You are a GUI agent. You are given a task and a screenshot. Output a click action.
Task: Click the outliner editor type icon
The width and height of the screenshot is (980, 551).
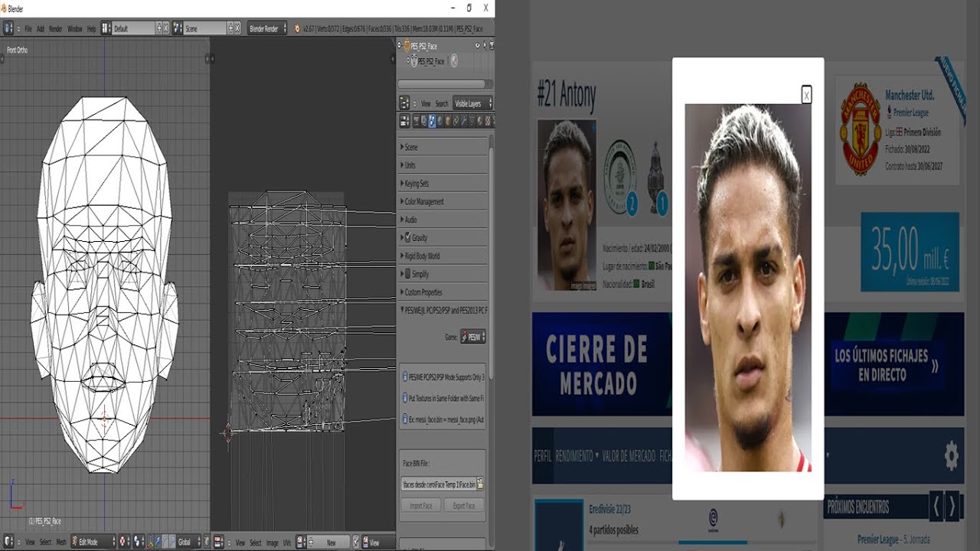[x=404, y=103]
